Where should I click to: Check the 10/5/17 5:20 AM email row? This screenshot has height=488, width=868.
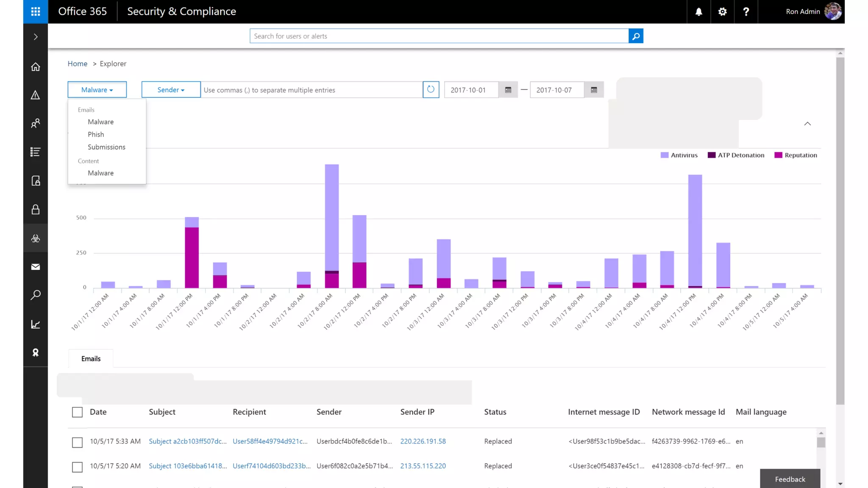pos(77,467)
